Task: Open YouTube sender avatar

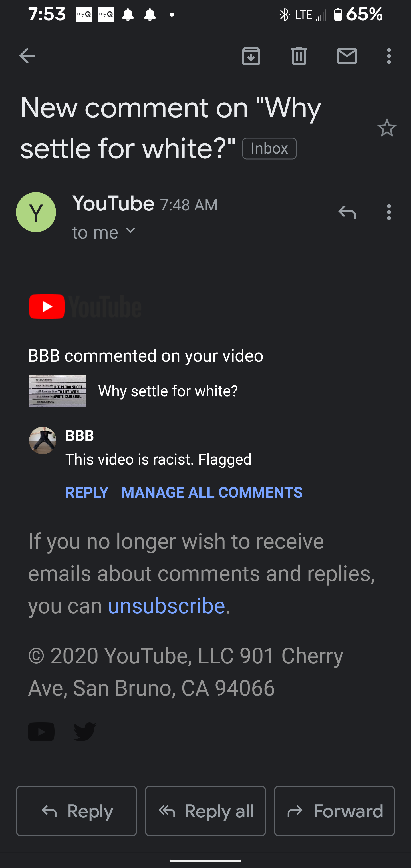Action: 36,212
